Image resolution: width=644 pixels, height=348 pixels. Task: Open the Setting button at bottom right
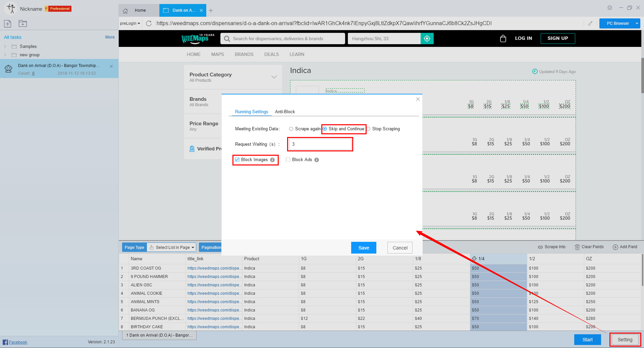[x=625, y=340]
